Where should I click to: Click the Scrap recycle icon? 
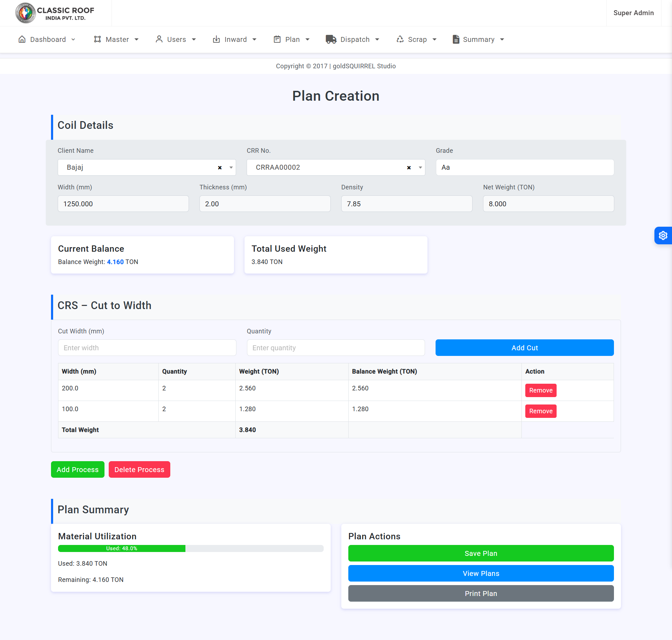(400, 39)
